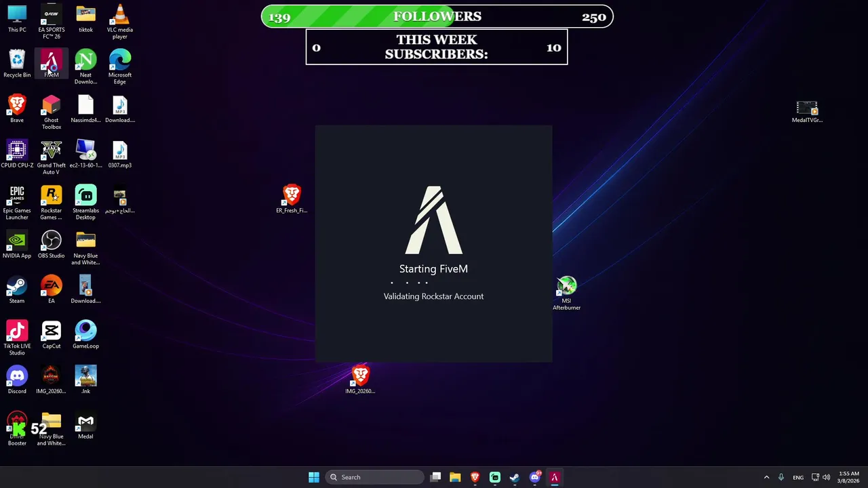868x488 pixels.
Task: Open TikTok LIVE Studio shortcut
Action: coord(17,338)
